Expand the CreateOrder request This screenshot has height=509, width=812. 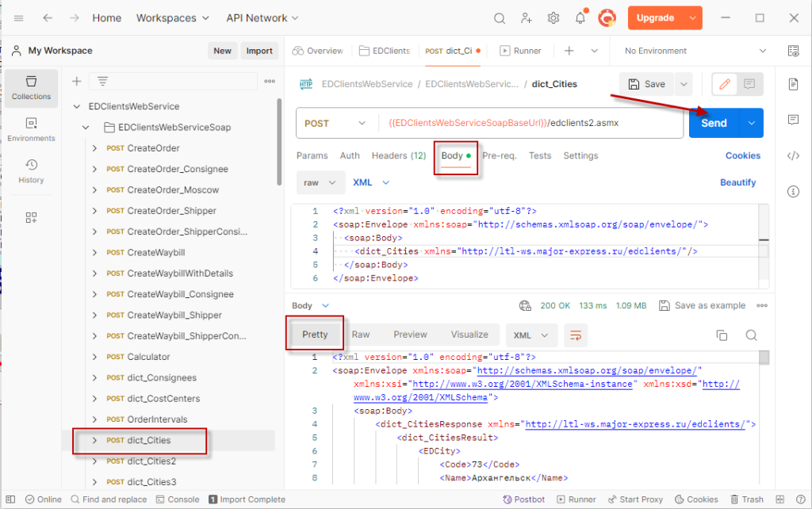point(95,148)
